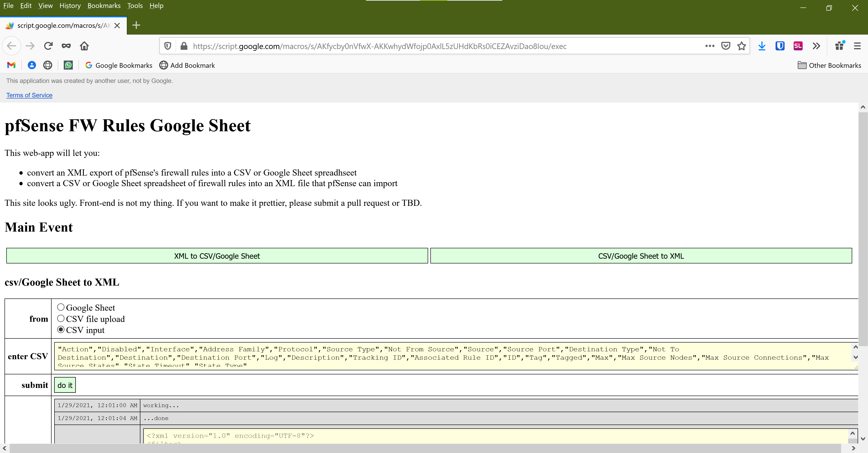This screenshot has width=868, height=453.
Task: Select Google Sheet radio option
Action: tap(61, 307)
